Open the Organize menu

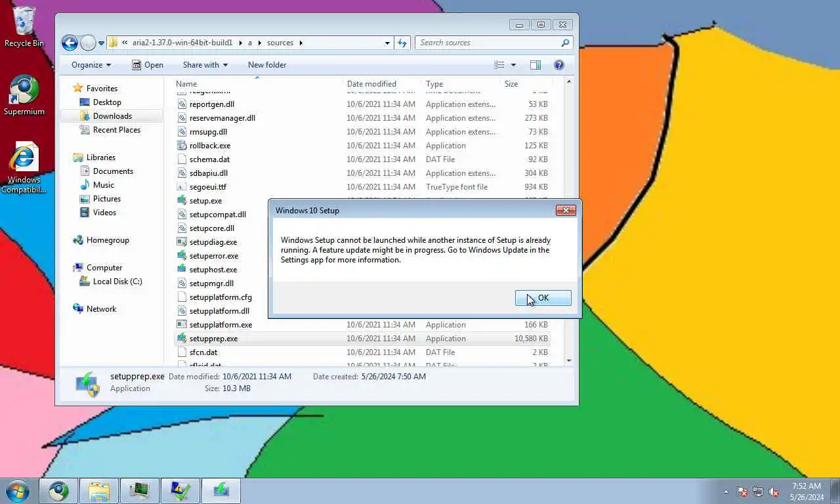tap(91, 65)
